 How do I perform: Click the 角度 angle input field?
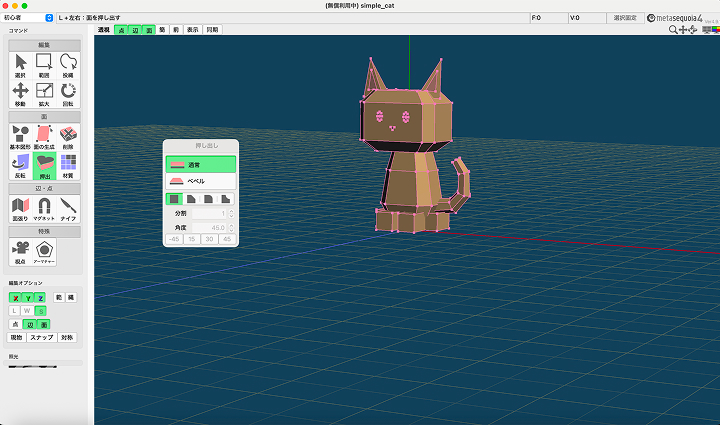coord(209,228)
